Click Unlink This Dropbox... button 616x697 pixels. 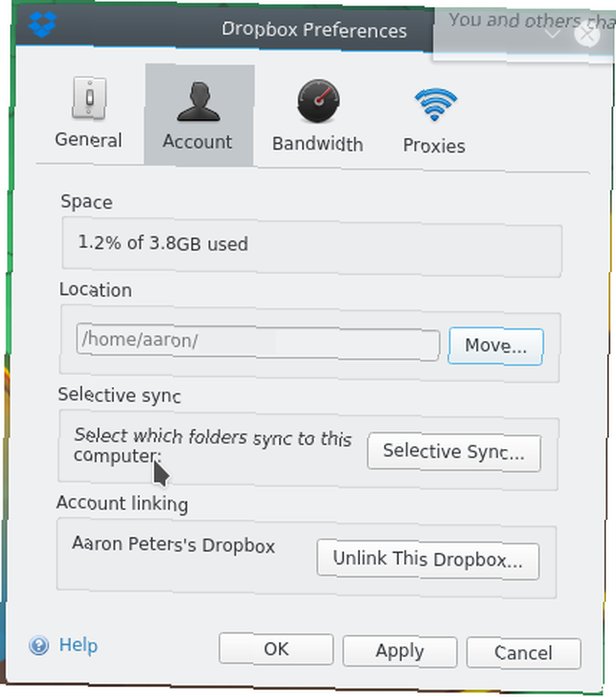pos(428,559)
